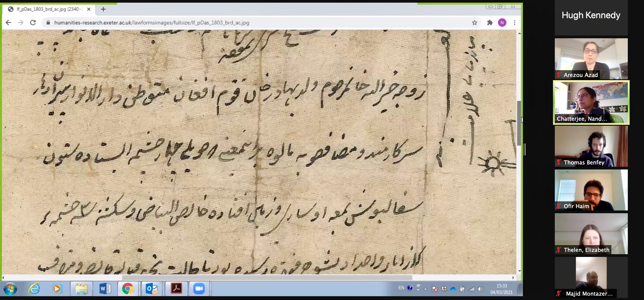This screenshot has width=644, height=300.
Task: Unmute Ofir Haim's microphone indicator
Action: [558, 206]
